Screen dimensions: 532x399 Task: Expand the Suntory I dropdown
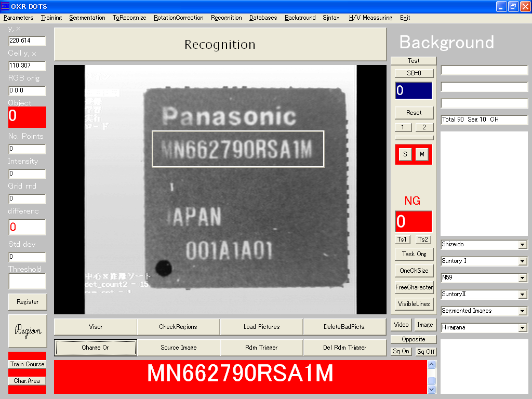[x=523, y=261]
